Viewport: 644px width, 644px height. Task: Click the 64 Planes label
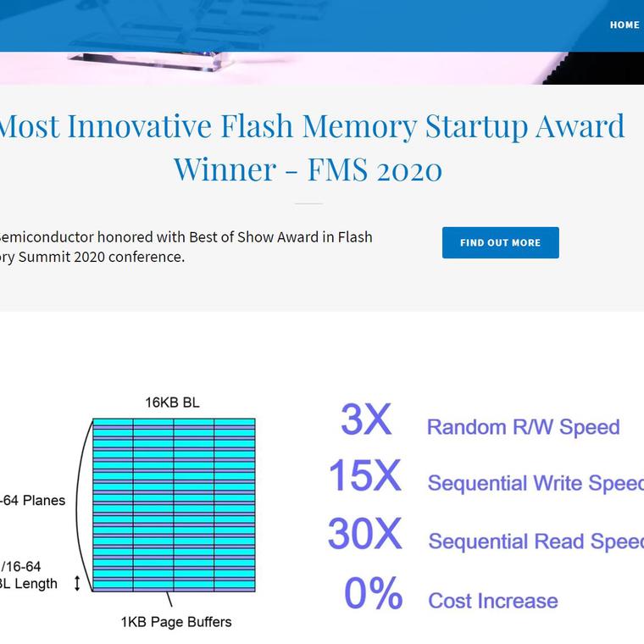click(x=33, y=500)
